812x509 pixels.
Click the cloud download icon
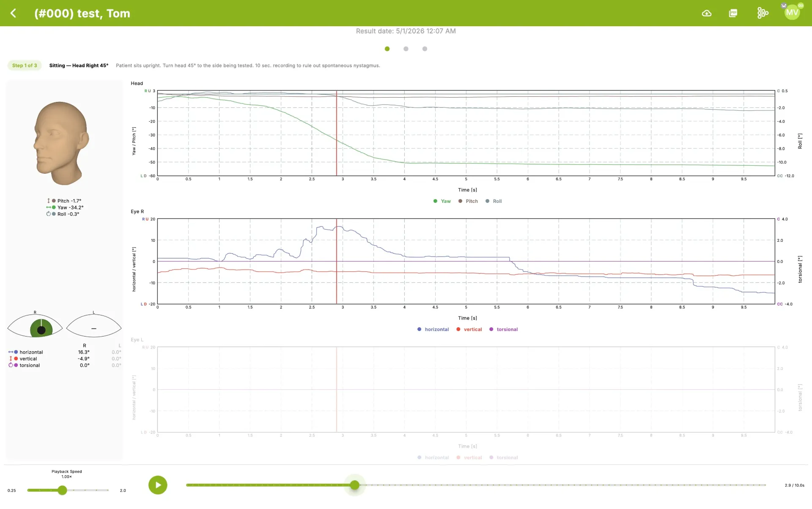[x=707, y=13]
